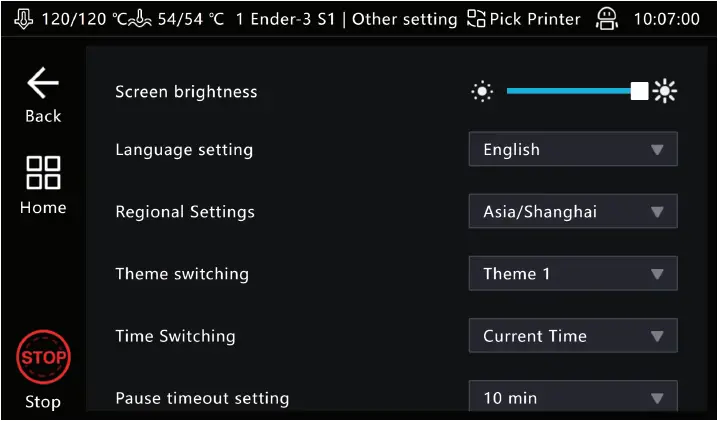The image size is (720, 421).
Task: Tap the heated bed temperature icon
Action: (x=141, y=19)
